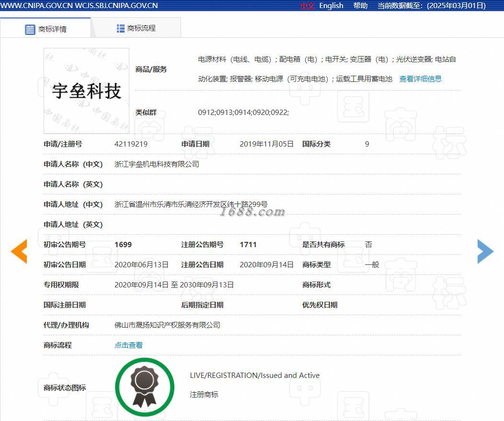Switch language to 中文

pos(307,6)
